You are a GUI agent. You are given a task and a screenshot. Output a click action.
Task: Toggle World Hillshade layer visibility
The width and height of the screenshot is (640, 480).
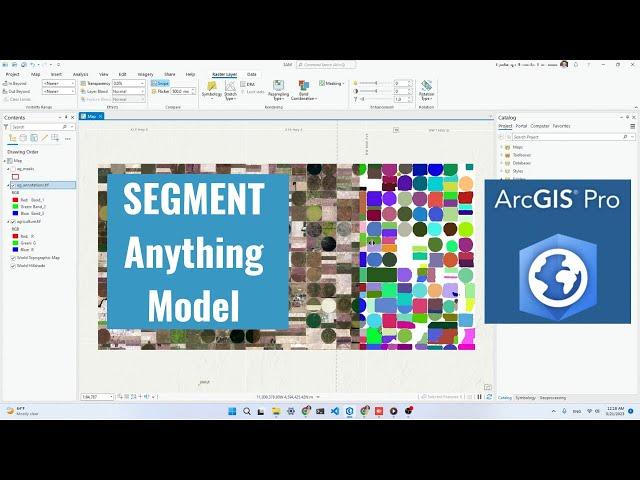click(13, 266)
